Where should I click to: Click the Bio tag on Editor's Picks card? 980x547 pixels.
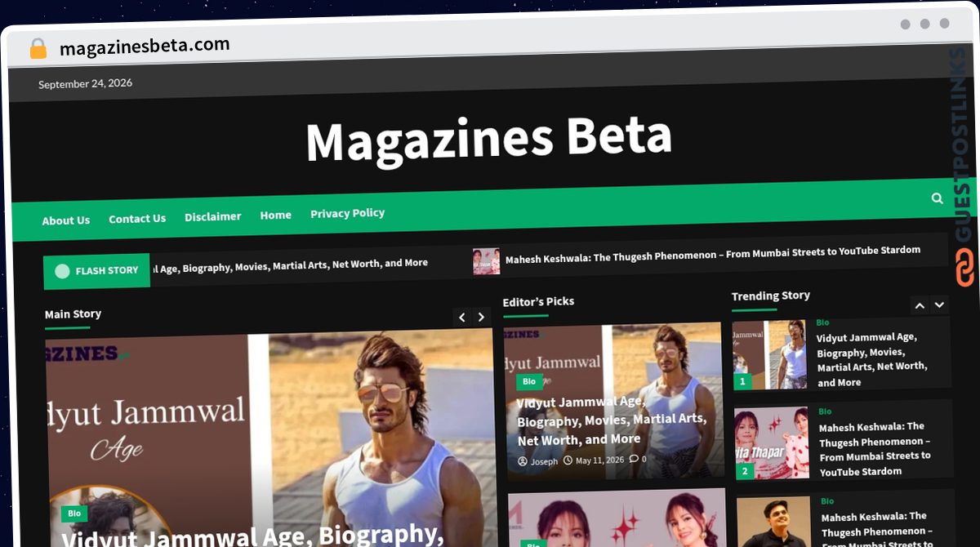pyautogui.click(x=529, y=381)
